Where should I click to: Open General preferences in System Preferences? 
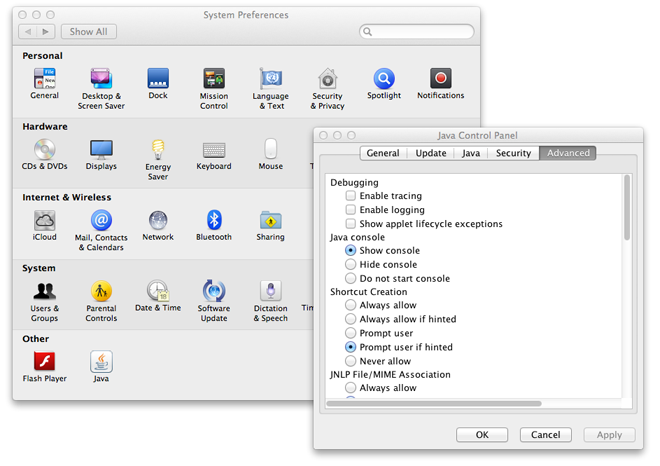(44, 83)
